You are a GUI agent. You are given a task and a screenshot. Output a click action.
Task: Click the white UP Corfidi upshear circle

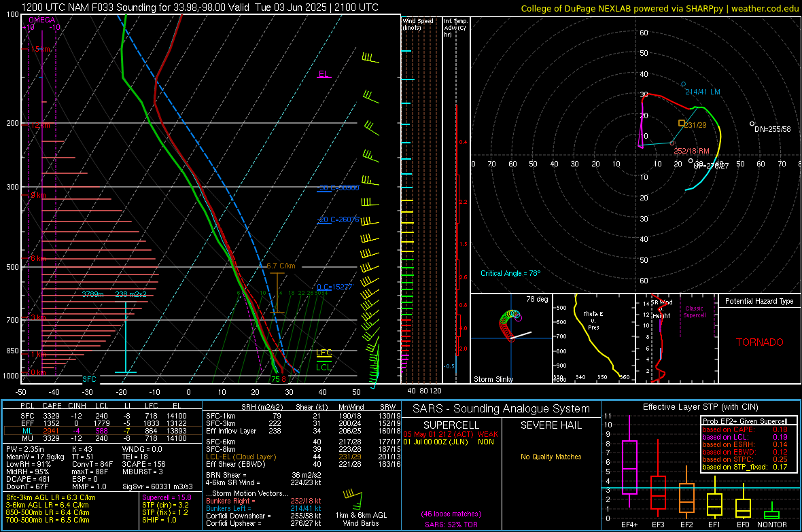[691, 161]
